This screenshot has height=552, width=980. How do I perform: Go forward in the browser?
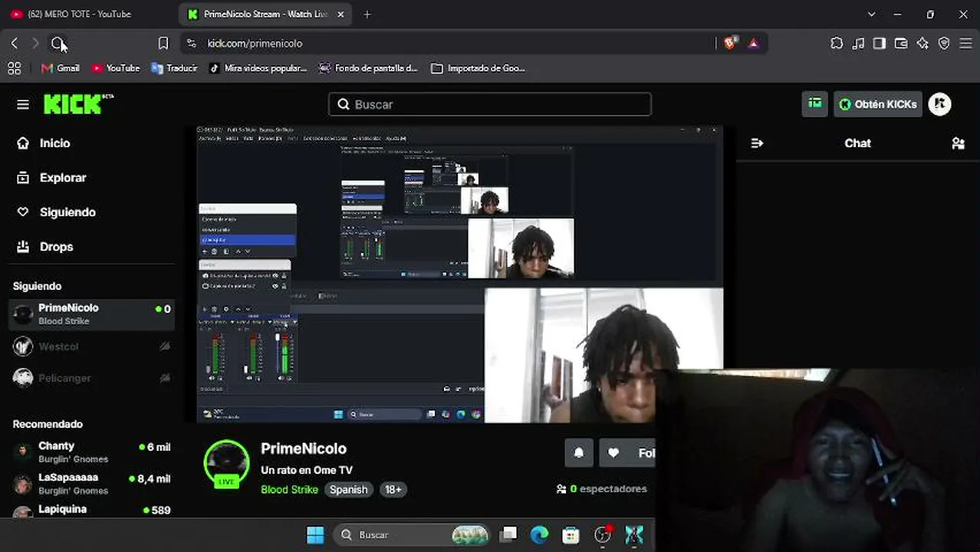pyautogui.click(x=35, y=44)
